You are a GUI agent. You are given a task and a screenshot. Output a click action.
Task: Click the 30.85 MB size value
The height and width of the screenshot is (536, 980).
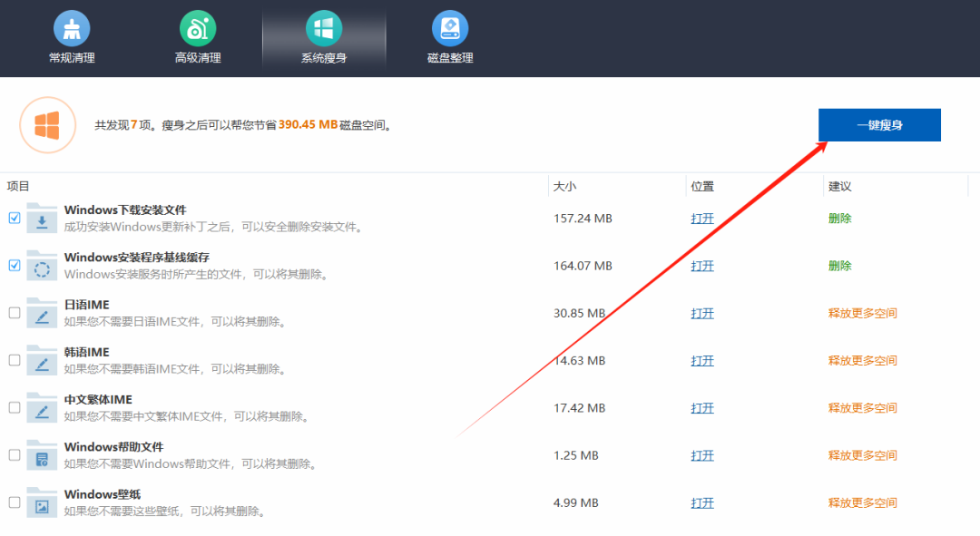click(x=579, y=314)
